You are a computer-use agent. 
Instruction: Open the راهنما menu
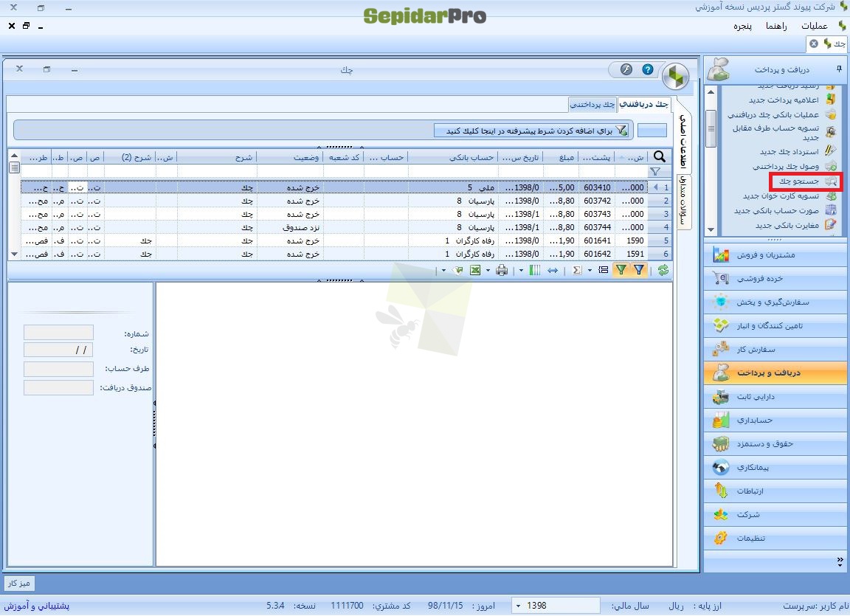point(775,26)
